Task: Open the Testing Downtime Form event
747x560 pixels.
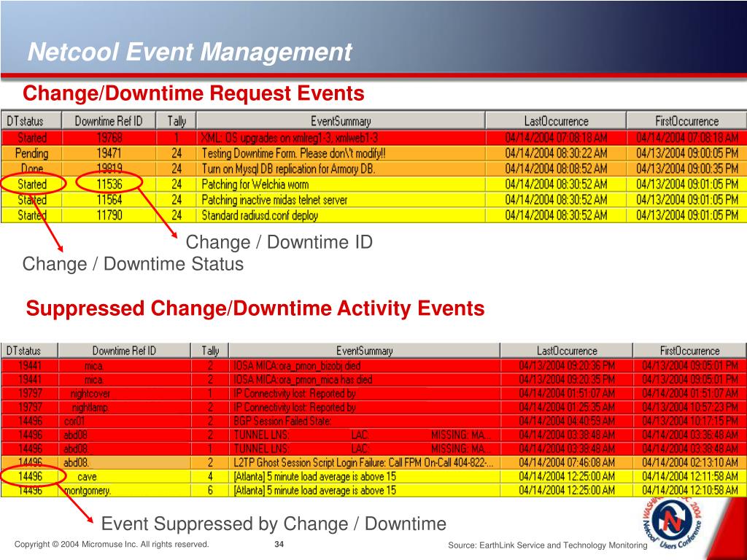Action: coord(293,153)
